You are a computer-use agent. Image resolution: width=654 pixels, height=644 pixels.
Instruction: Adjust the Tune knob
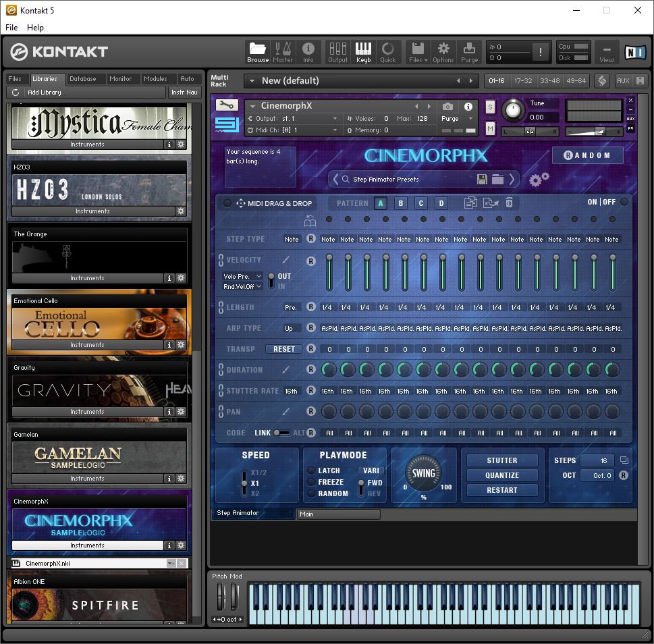click(513, 111)
